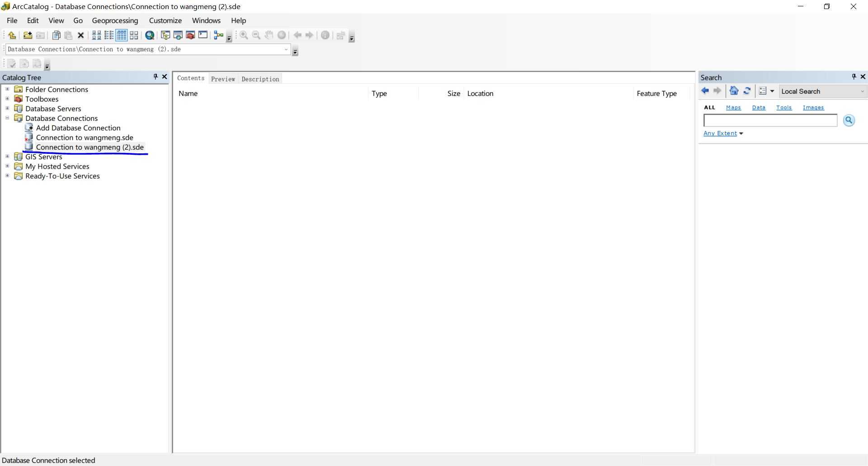Image resolution: width=868 pixels, height=466 pixels.
Task: Click the Up One Level toolbar icon
Action: 12,35
